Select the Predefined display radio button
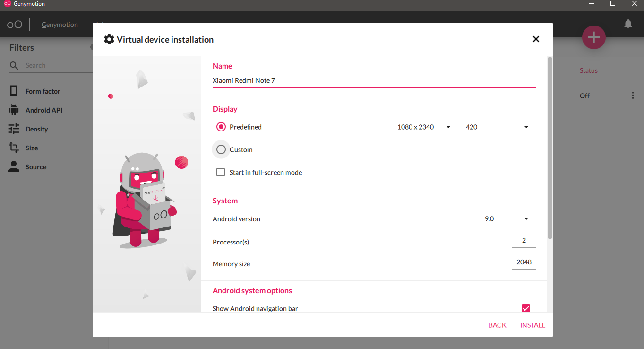 coord(221,127)
